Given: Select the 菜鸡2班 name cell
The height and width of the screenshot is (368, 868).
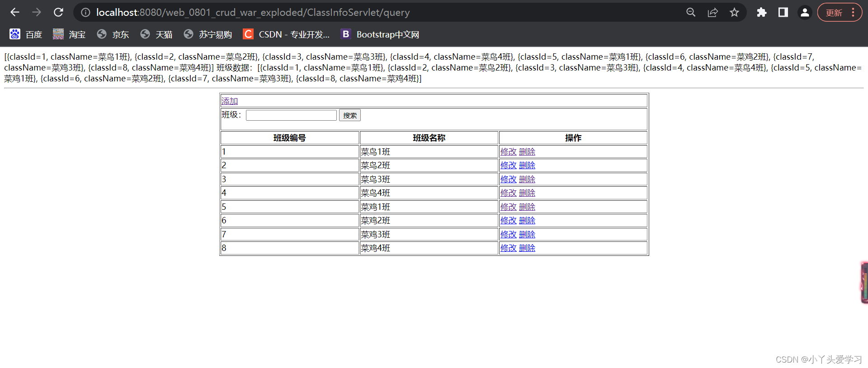Looking at the screenshot, I should click(429, 221).
